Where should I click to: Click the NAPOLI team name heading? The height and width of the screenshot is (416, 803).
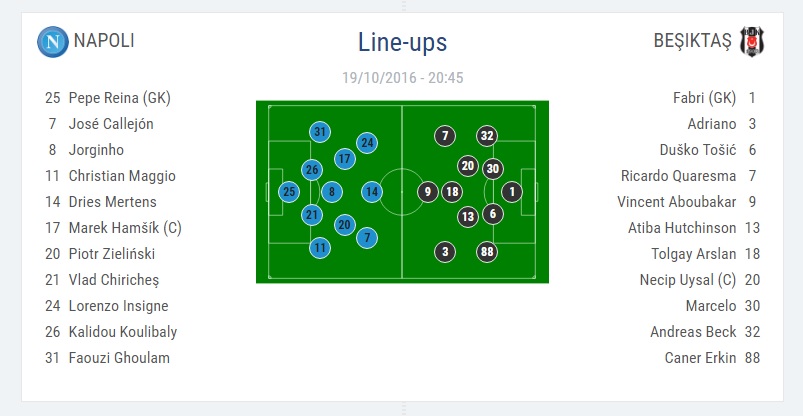pyautogui.click(x=104, y=40)
